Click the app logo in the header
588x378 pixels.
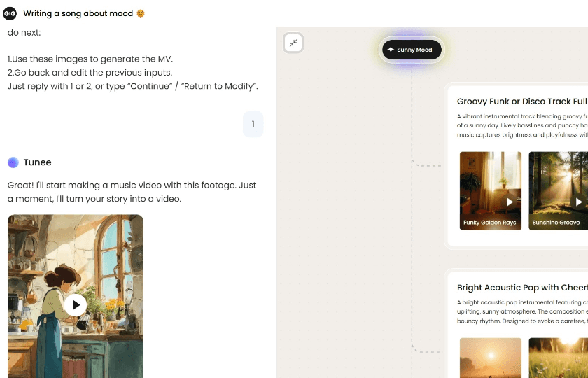click(10, 13)
